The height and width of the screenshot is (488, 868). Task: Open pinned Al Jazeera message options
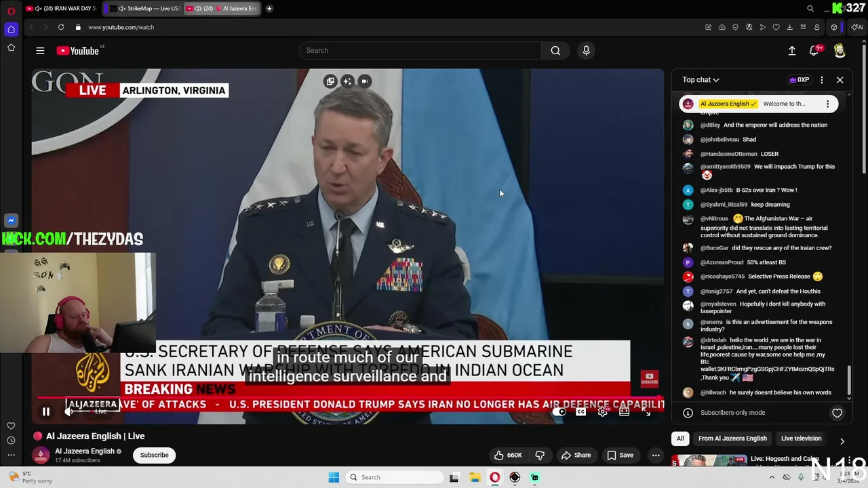click(x=827, y=104)
